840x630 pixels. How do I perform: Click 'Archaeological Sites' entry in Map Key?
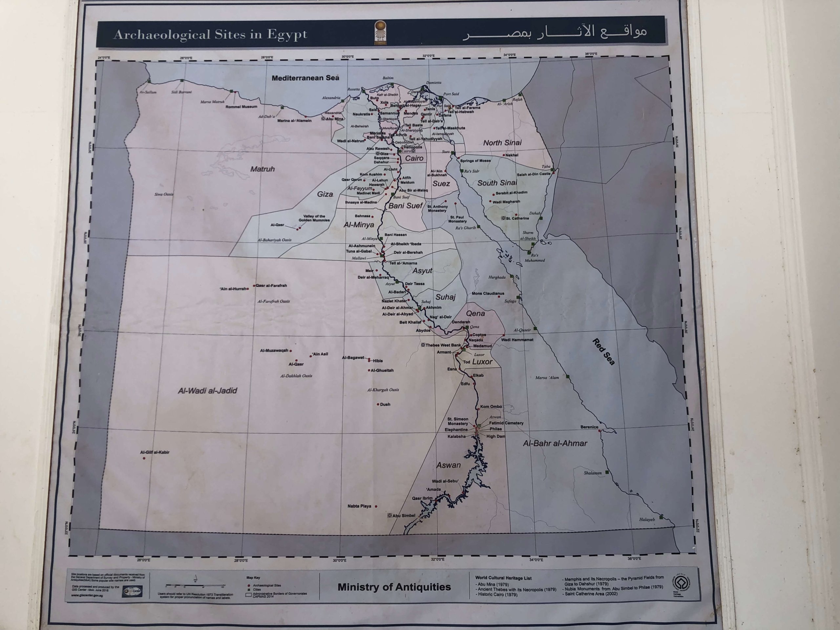tap(266, 585)
